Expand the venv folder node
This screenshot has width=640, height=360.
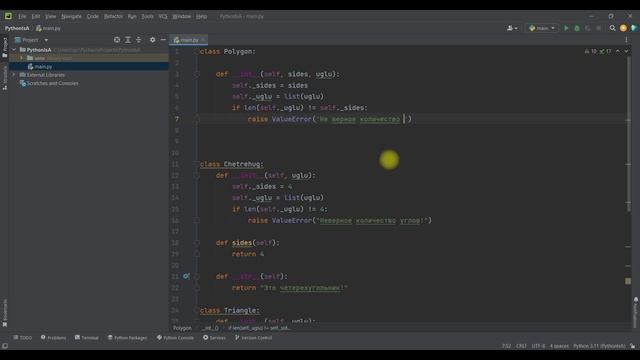tap(22, 58)
